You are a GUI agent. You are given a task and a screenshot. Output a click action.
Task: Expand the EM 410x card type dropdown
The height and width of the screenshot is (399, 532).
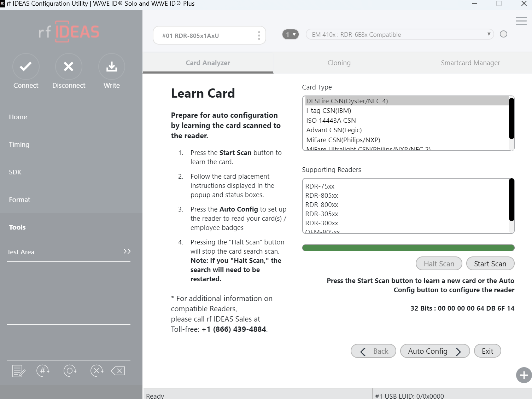pos(399,34)
